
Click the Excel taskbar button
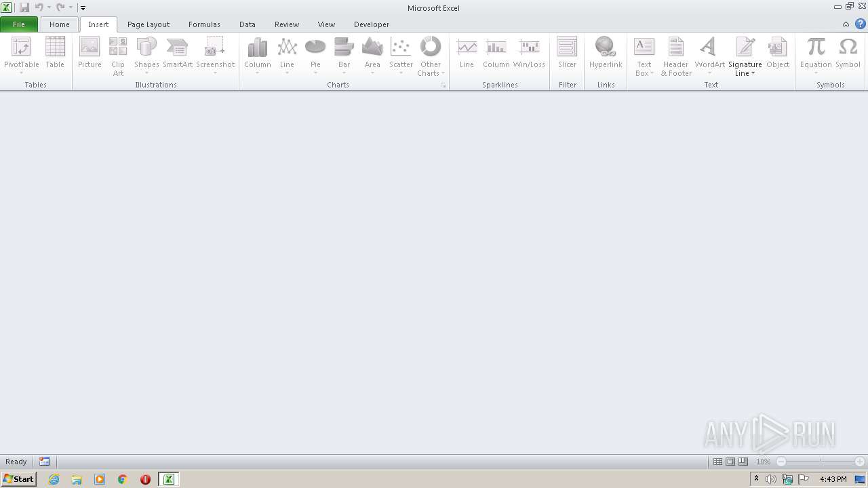tap(168, 479)
